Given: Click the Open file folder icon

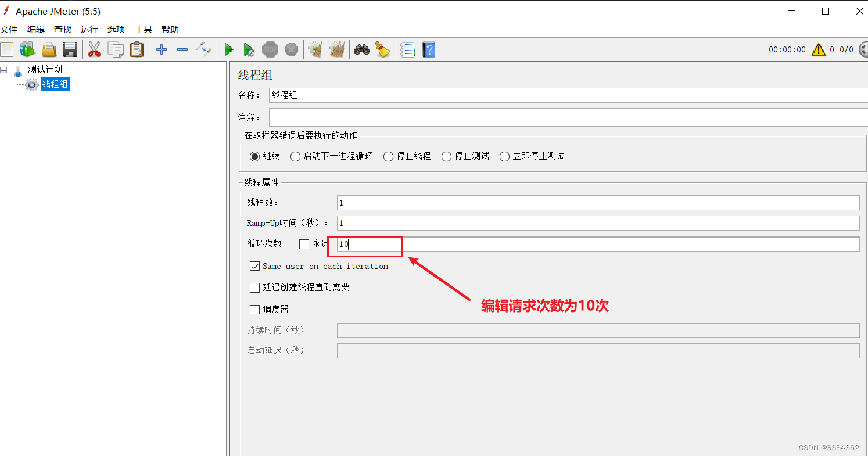Looking at the screenshot, I should click(x=49, y=50).
